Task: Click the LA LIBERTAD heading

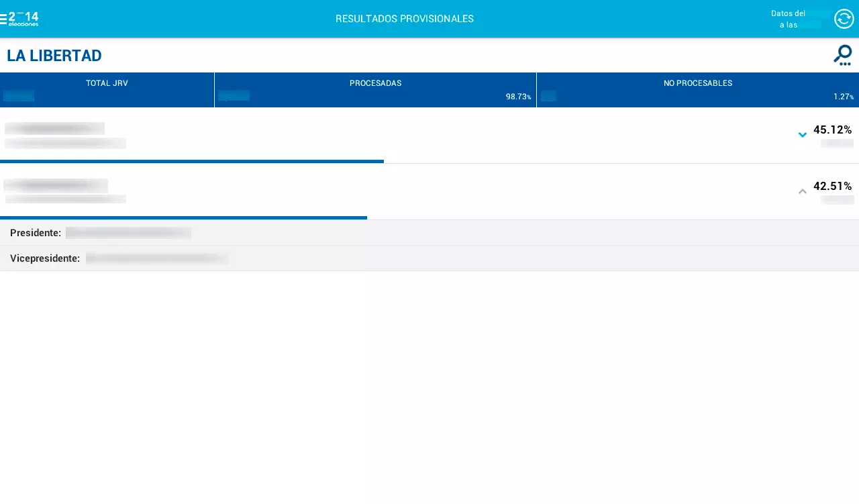Action: [x=54, y=56]
